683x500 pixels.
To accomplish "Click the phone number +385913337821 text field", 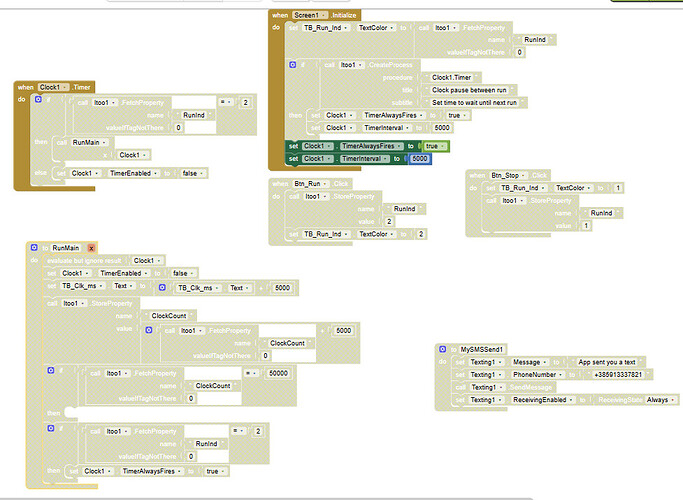I will 619,374.
